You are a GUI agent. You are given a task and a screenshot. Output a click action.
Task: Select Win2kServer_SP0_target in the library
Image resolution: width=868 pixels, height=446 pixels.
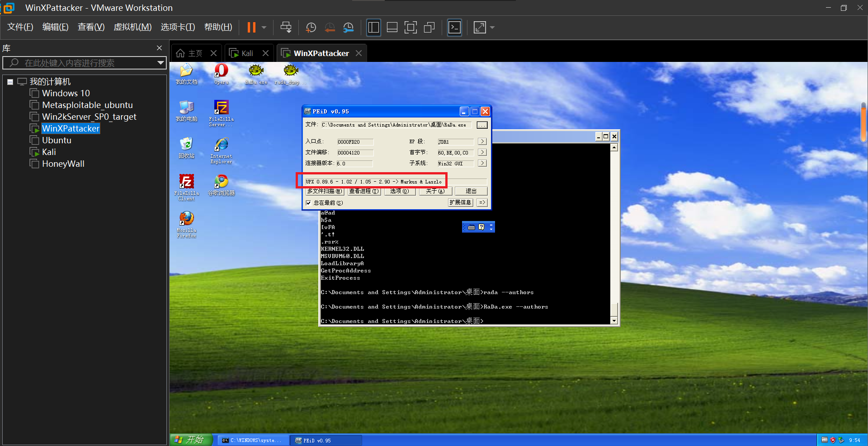click(89, 117)
